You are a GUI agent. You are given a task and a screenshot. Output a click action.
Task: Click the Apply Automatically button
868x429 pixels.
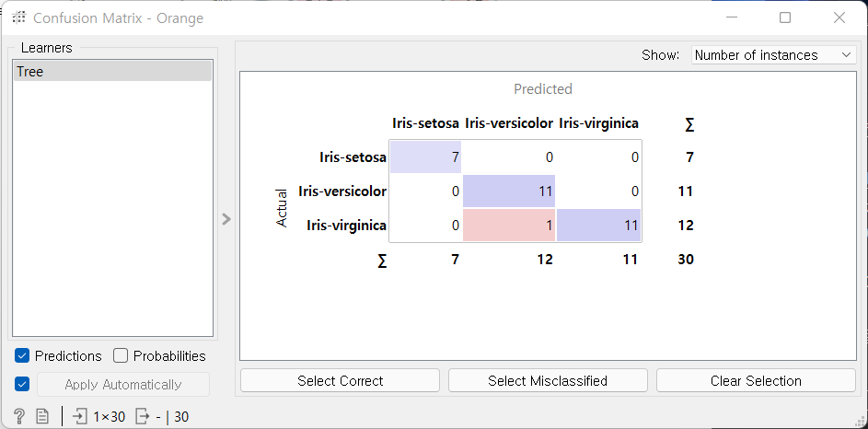pyautogui.click(x=122, y=384)
